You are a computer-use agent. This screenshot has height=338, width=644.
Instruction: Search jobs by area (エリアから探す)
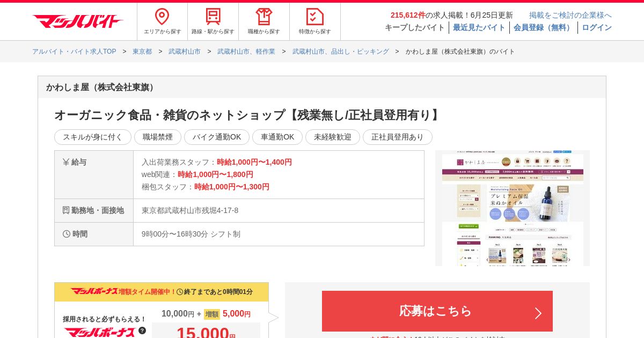[162, 21]
